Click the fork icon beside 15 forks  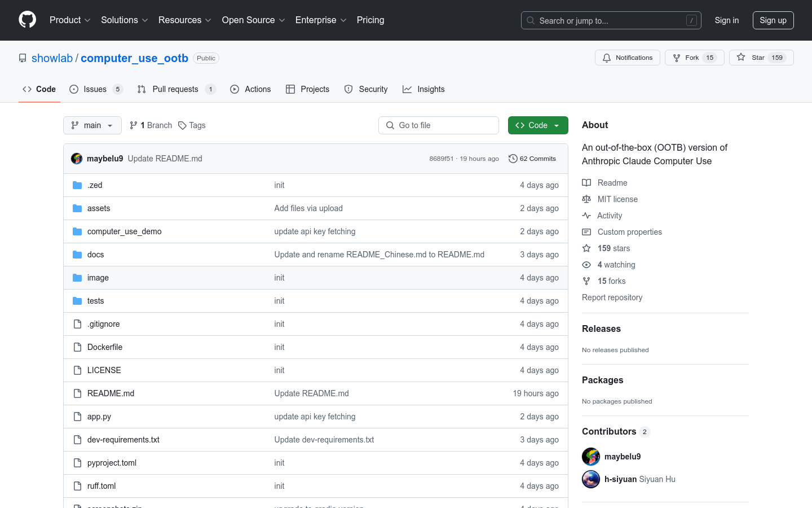pos(586,281)
